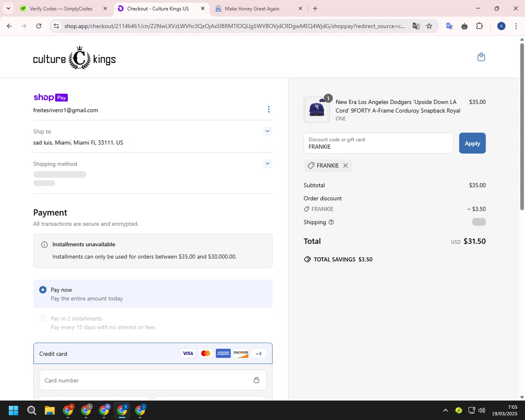Click the Discount code or gift card field

click(x=378, y=143)
